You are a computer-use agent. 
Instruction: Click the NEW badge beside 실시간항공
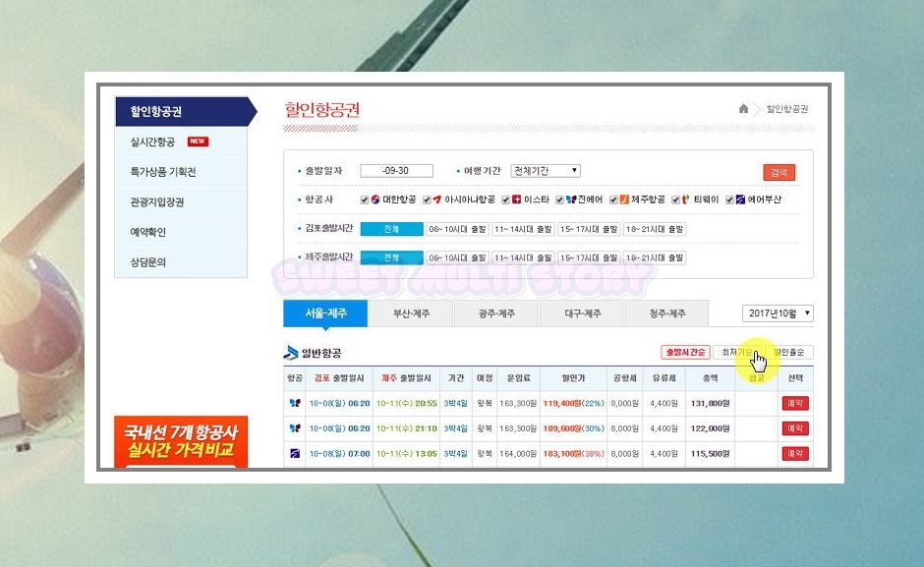coord(198,142)
